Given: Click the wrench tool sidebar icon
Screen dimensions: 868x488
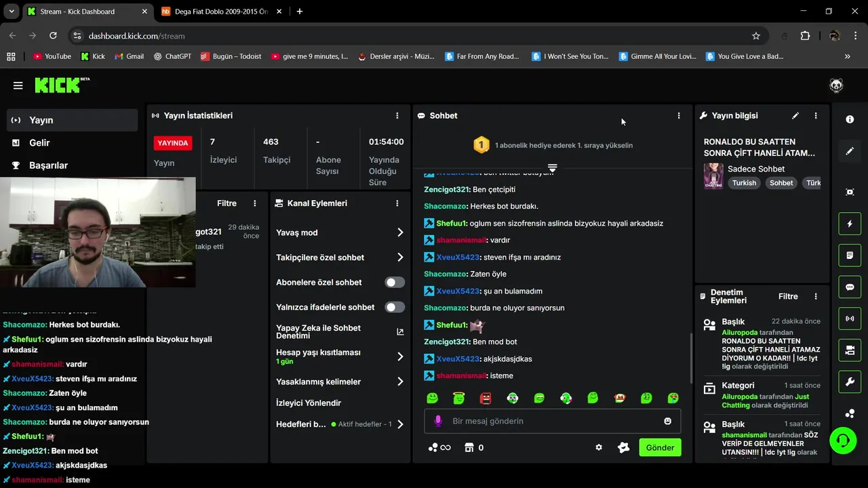Looking at the screenshot, I should coord(850,382).
